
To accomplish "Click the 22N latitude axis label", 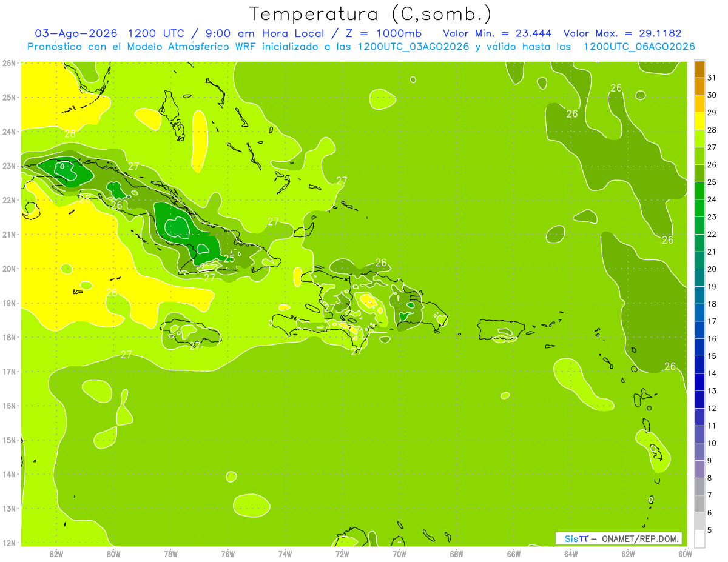I will (x=9, y=200).
